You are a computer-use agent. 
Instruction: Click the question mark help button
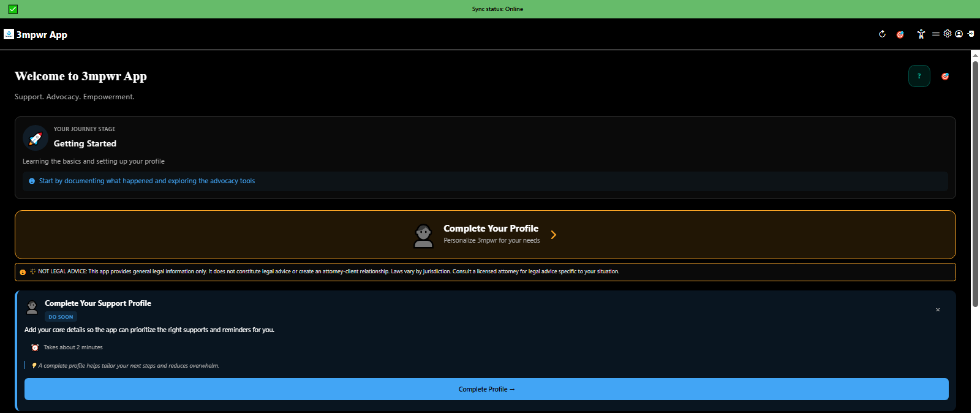click(x=919, y=76)
